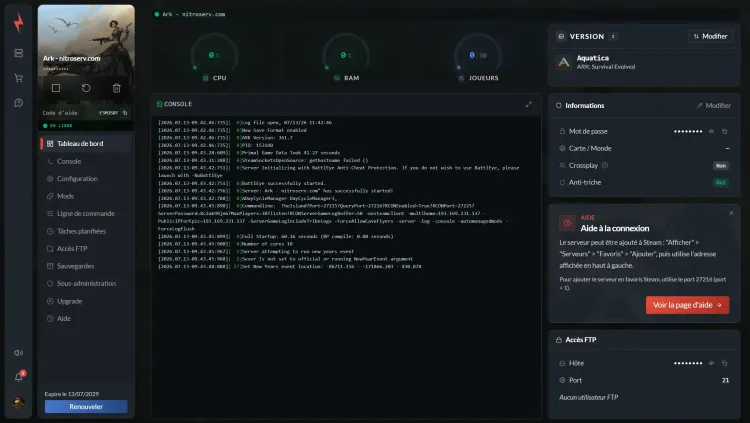Copy the FTP Hôte value
750x423 pixels.
click(x=725, y=363)
